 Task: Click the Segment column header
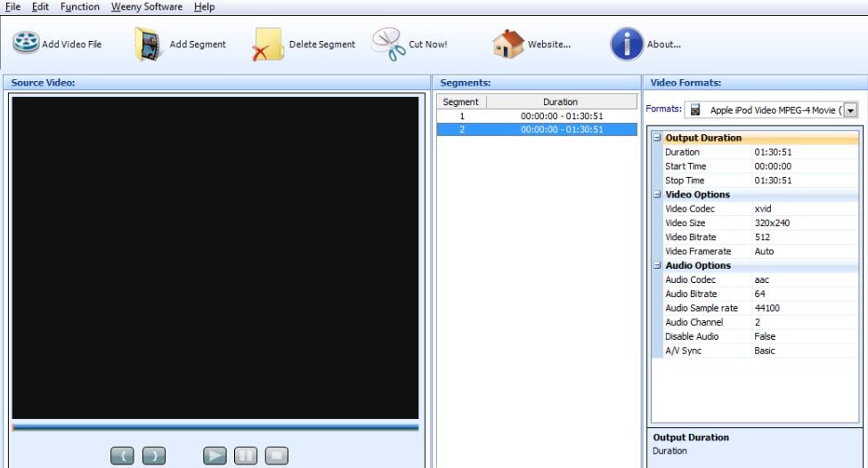[x=461, y=101]
